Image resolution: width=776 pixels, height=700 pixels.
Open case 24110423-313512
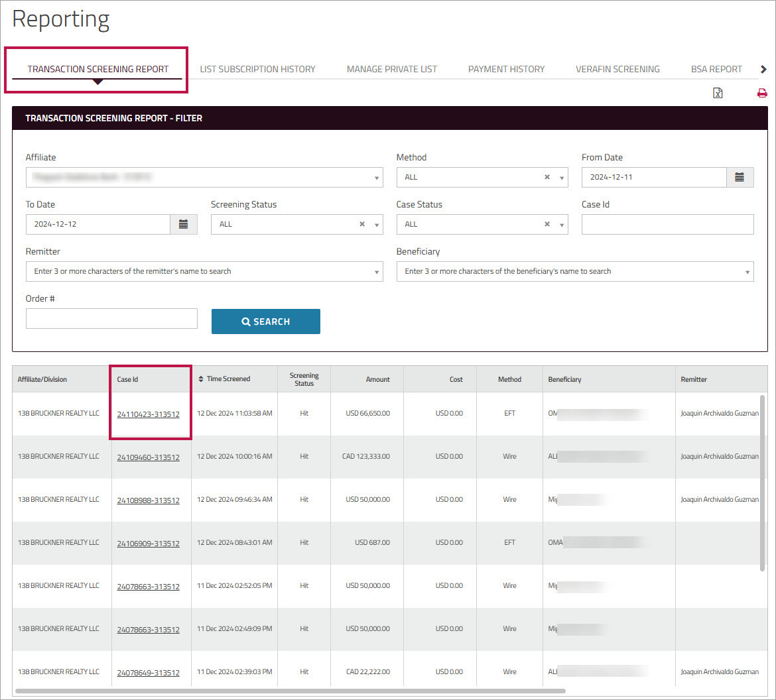click(150, 413)
